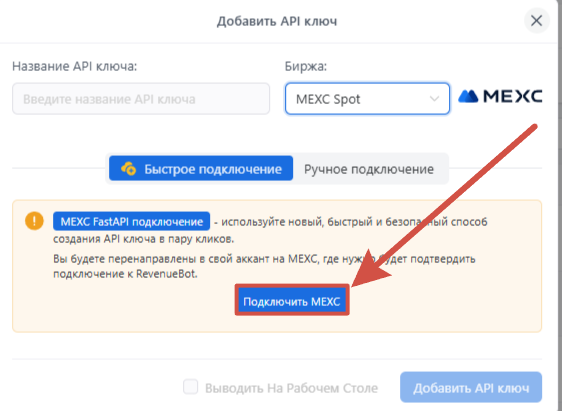The height and width of the screenshot is (411, 562).
Task: Focus the Название API ключа input field
Action: point(141,99)
